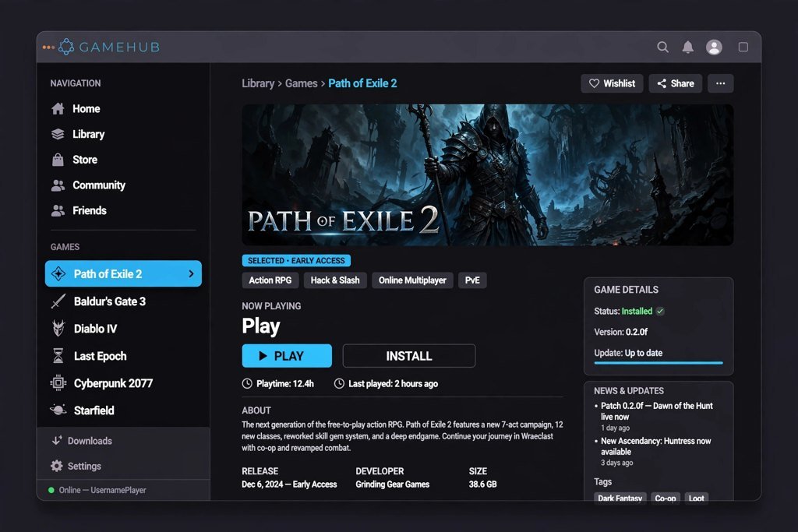798x532 pixels.
Task: Click the blue PLAY button
Action: (x=287, y=355)
